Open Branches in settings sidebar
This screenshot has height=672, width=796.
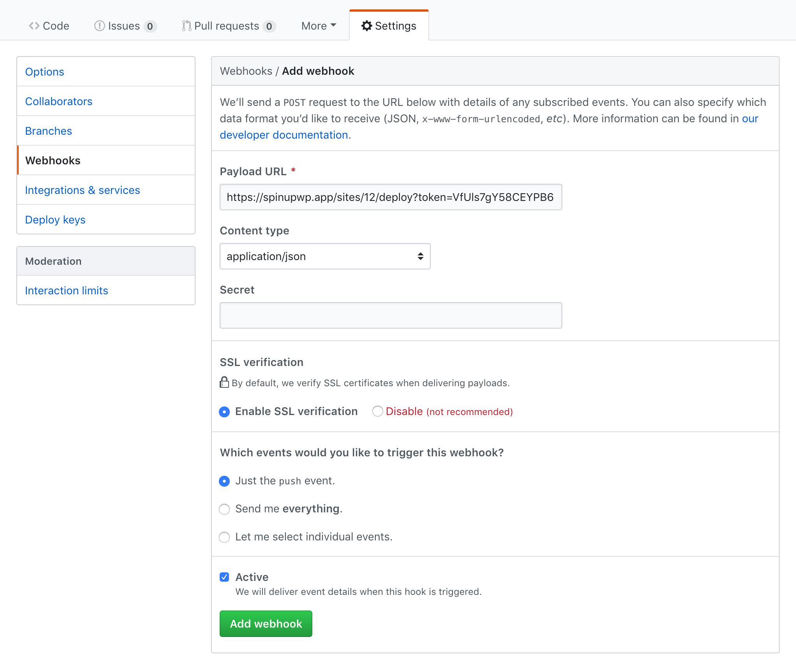pyautogui.click(x=106, y=131)
